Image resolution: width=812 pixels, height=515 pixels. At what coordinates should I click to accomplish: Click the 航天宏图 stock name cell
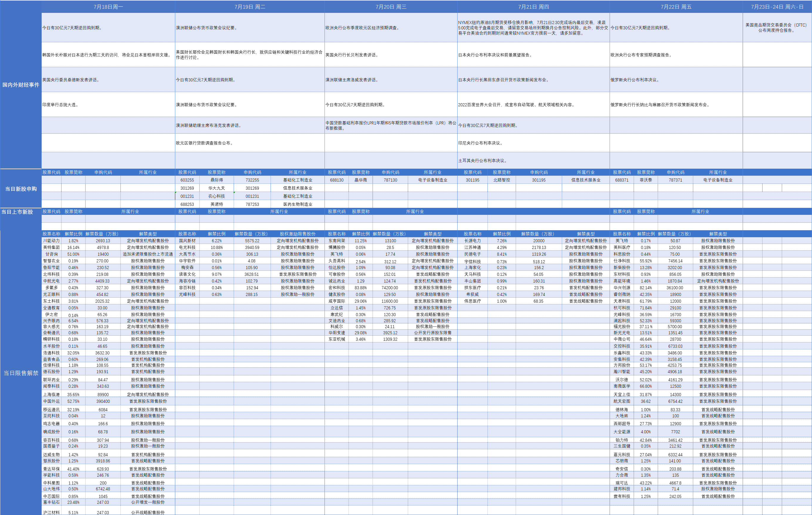(x=621, y=401)
